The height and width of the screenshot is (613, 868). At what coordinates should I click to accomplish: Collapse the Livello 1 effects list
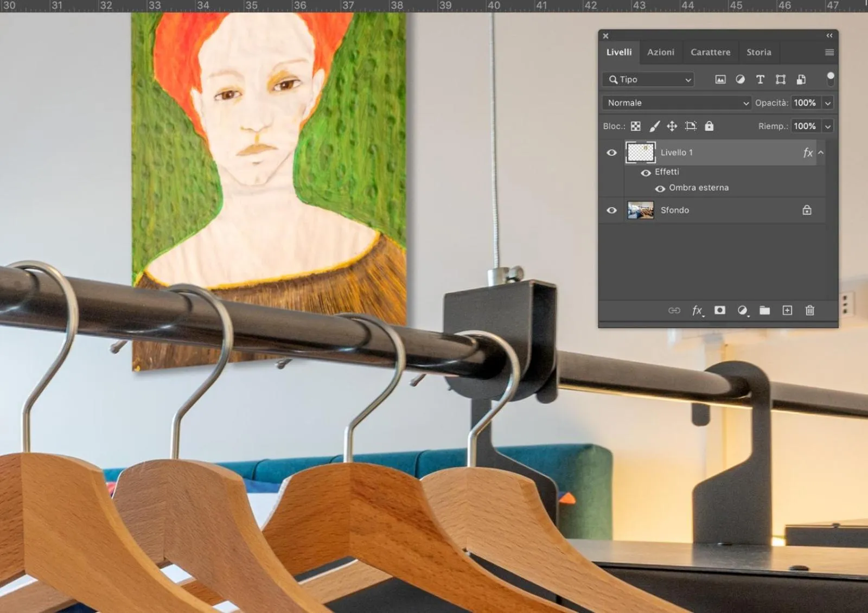(821, 153)
